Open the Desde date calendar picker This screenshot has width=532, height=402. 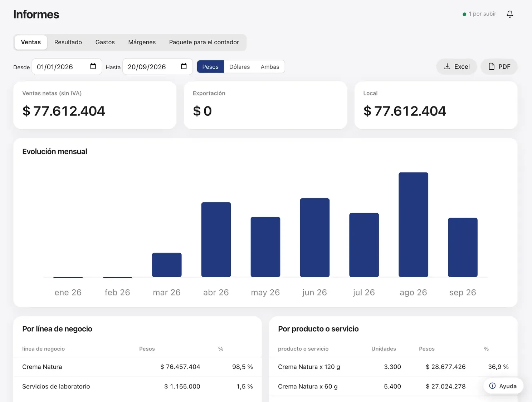93,66
